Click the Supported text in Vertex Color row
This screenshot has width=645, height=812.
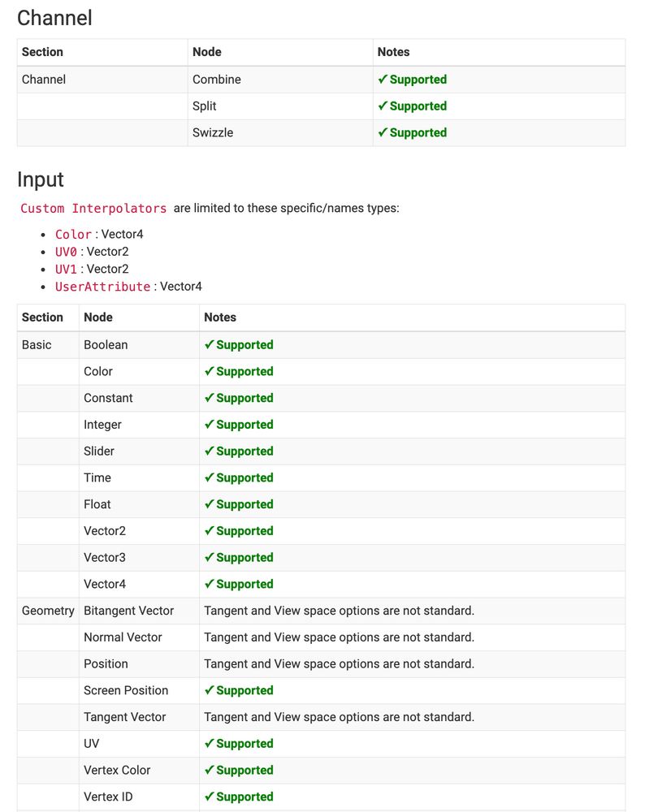(245, 770)
